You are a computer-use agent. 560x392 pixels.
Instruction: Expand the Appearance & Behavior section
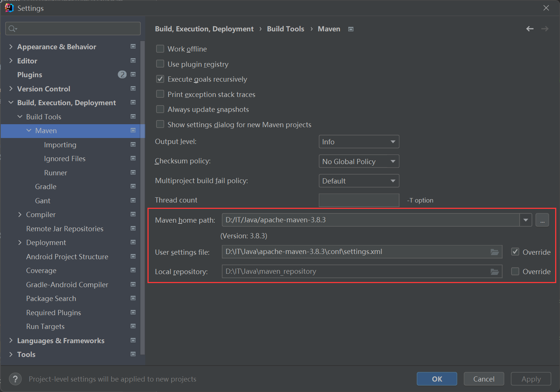11,47
